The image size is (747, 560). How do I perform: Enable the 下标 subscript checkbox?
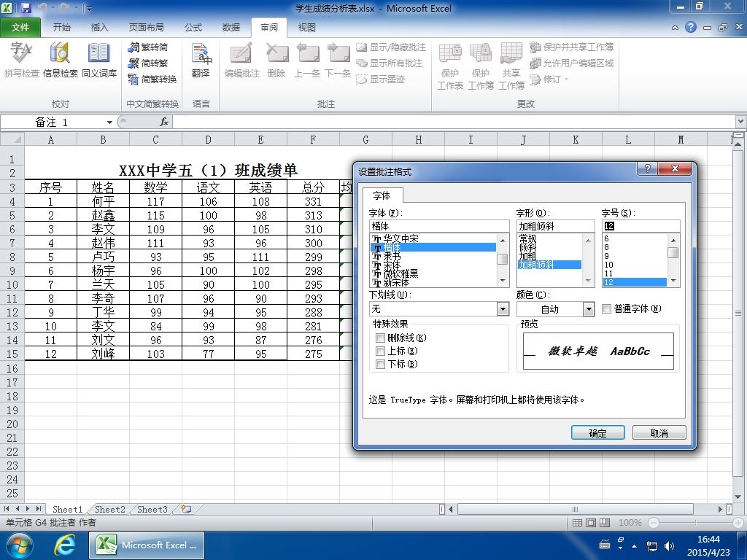click(380, 365)
